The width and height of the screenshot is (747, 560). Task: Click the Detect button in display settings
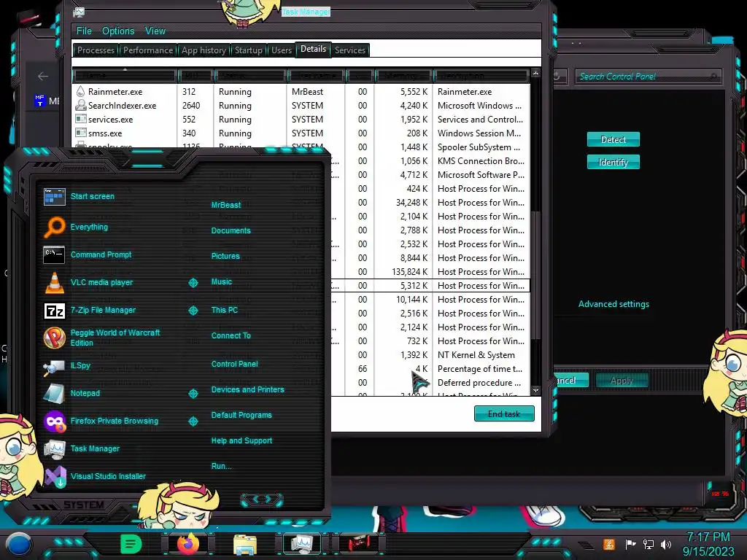tap(613, 139)
